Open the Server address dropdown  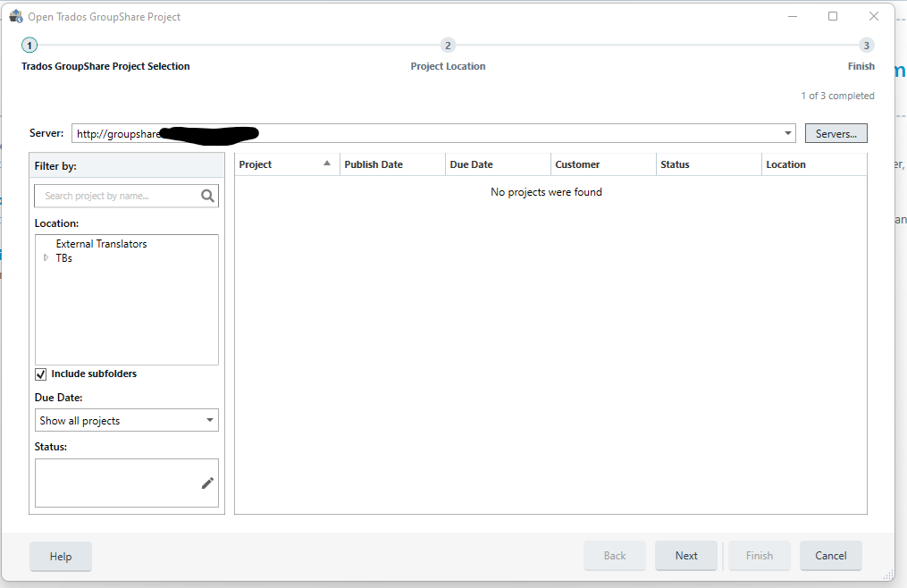(788, 134)
